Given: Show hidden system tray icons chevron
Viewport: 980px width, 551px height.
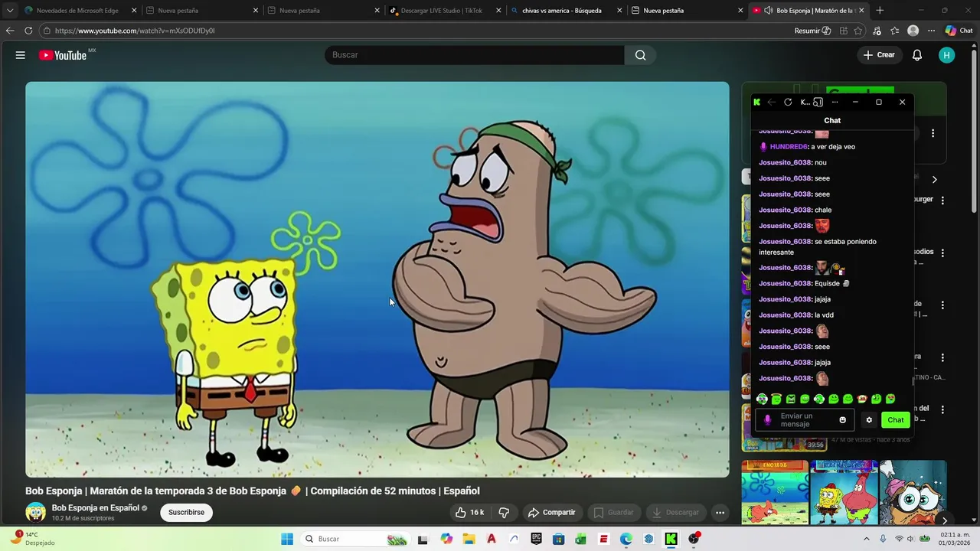Looking at the screenshot, I should tap(867, 539).
